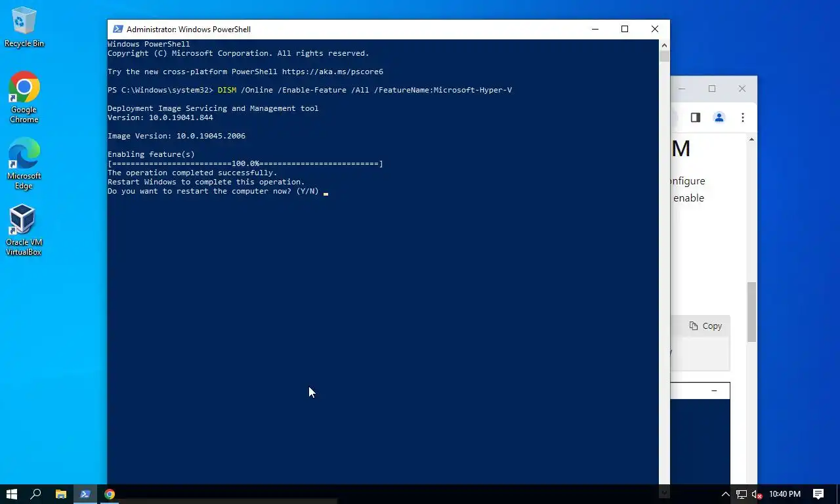Click the DISM command line text

[x=365, y=90]
